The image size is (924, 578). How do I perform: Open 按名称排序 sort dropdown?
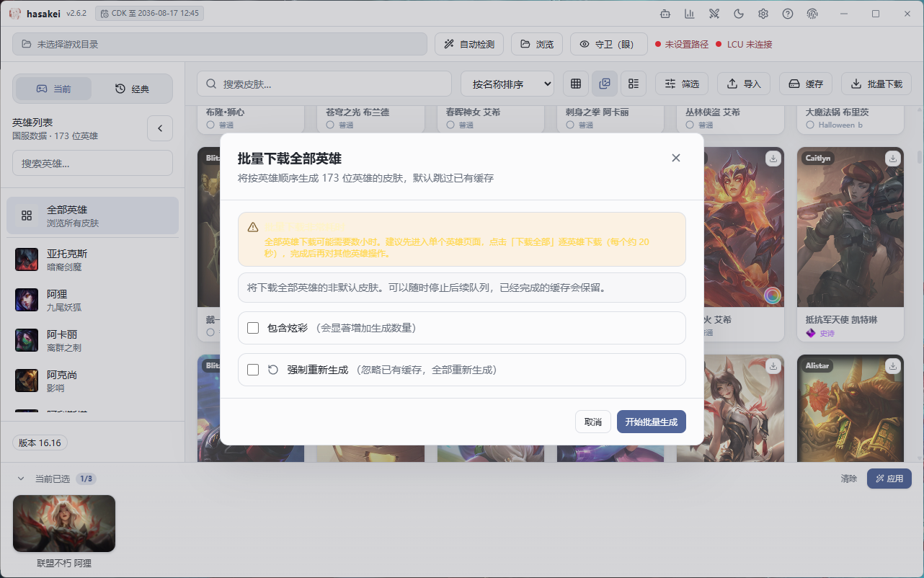pos(507,84)
